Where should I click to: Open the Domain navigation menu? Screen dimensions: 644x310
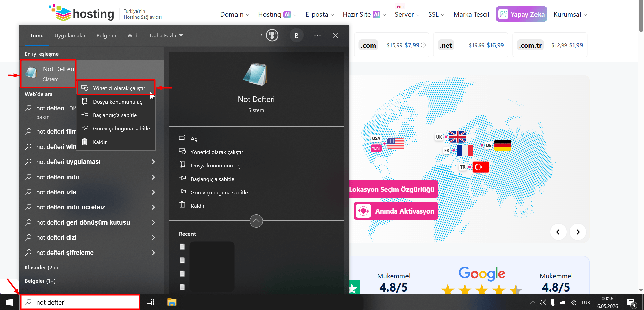click(234, 14)
